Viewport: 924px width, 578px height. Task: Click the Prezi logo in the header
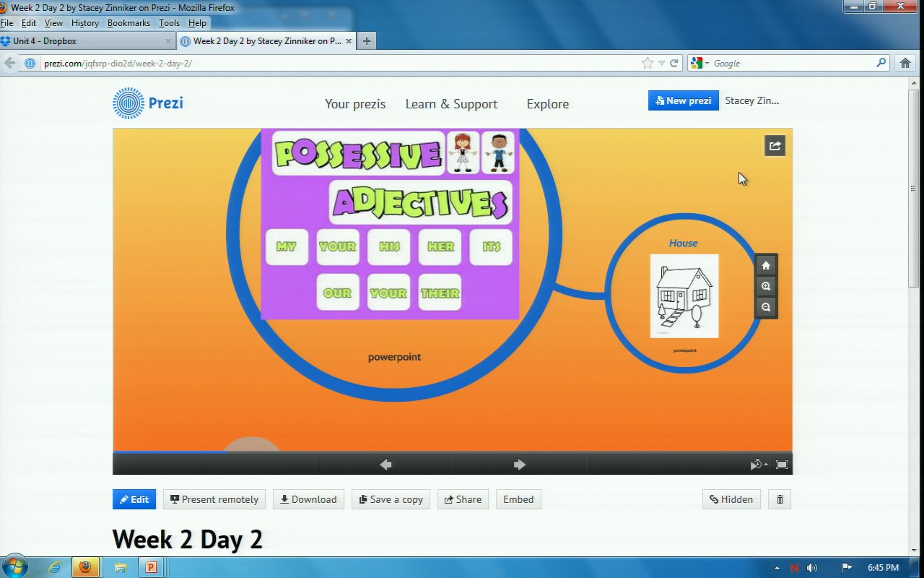click(148, 103)
